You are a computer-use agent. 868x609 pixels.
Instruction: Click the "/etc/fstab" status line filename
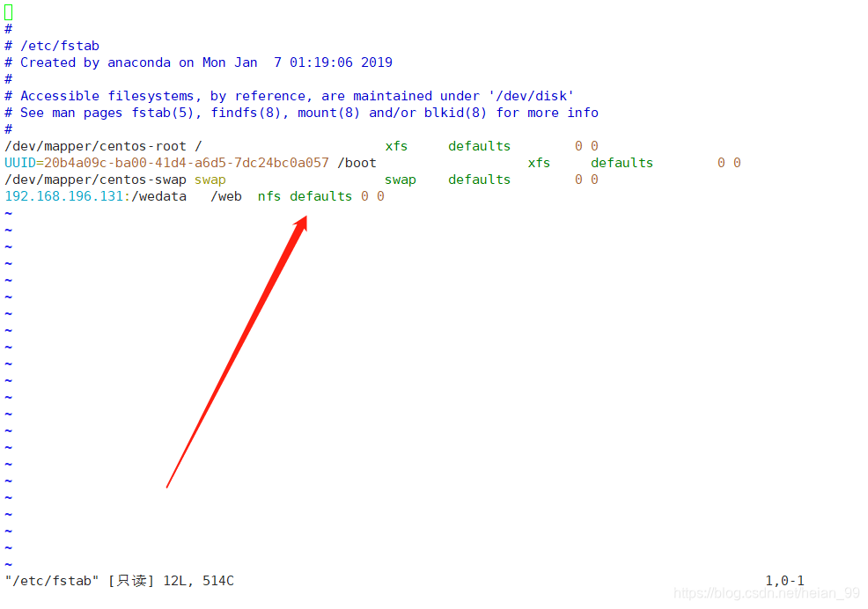point(52,581)
